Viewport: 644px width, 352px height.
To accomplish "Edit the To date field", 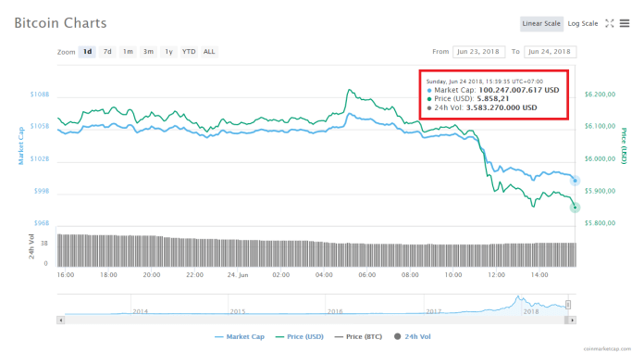I will tap(550, 51).
